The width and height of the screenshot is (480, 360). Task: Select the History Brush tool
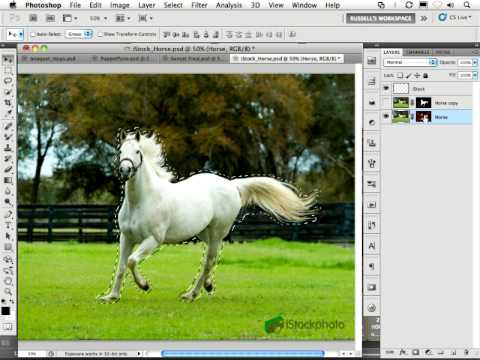[x=7, y=159]
